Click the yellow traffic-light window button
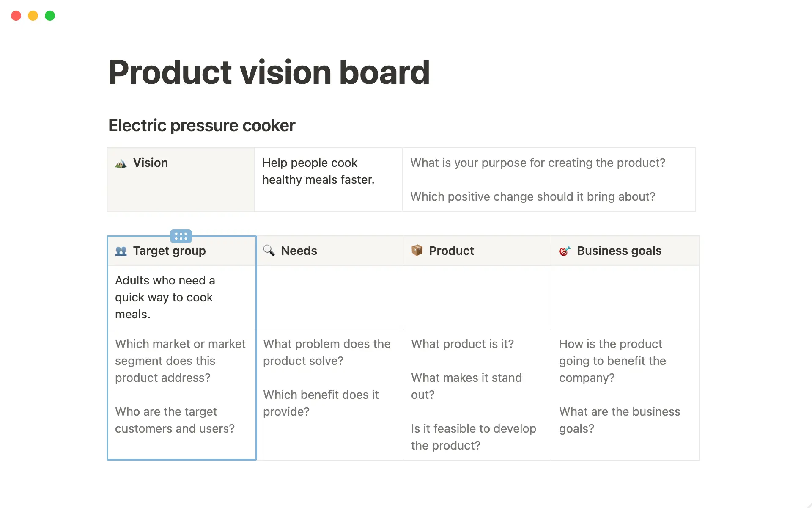The width and height of the screenshot is (812, 508). 33,16
